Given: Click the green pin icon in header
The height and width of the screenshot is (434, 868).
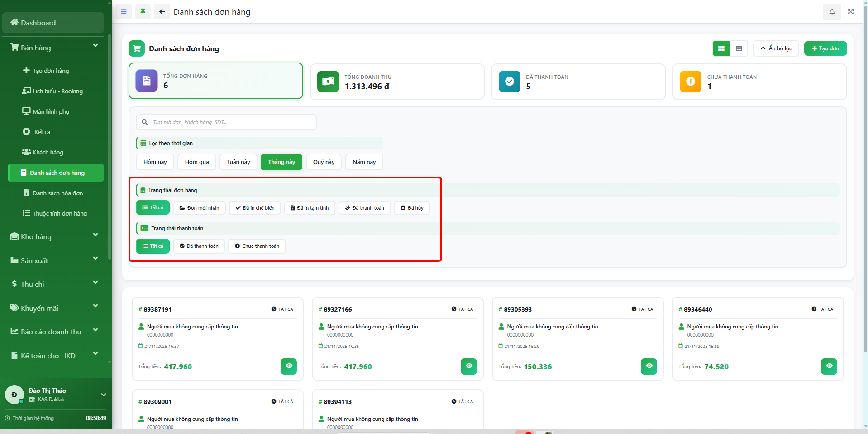Looking at the screenshot, I should (143, 12).
